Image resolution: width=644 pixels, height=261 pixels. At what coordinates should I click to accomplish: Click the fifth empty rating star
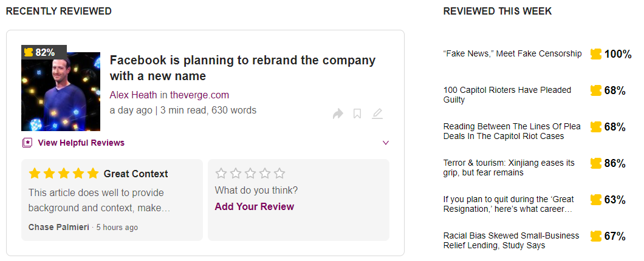click(x=279, y=174)
